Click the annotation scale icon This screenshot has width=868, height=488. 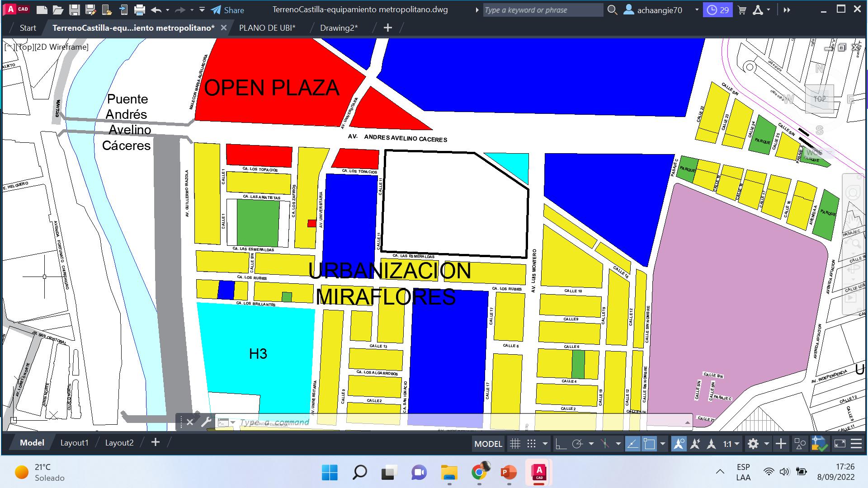711,444
